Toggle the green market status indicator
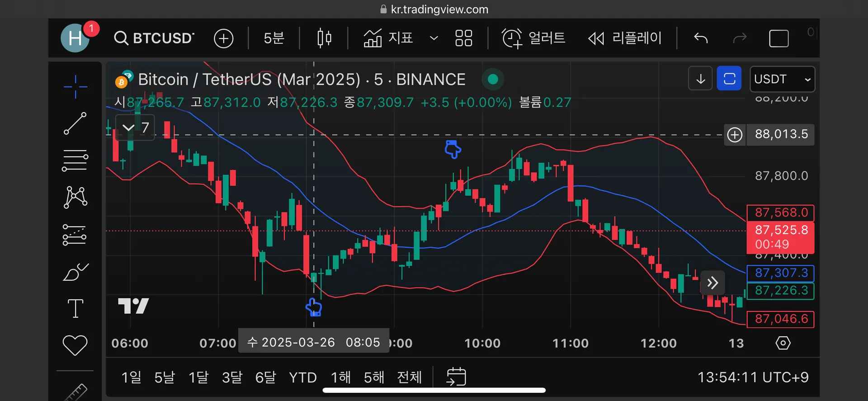 (493, 80)
